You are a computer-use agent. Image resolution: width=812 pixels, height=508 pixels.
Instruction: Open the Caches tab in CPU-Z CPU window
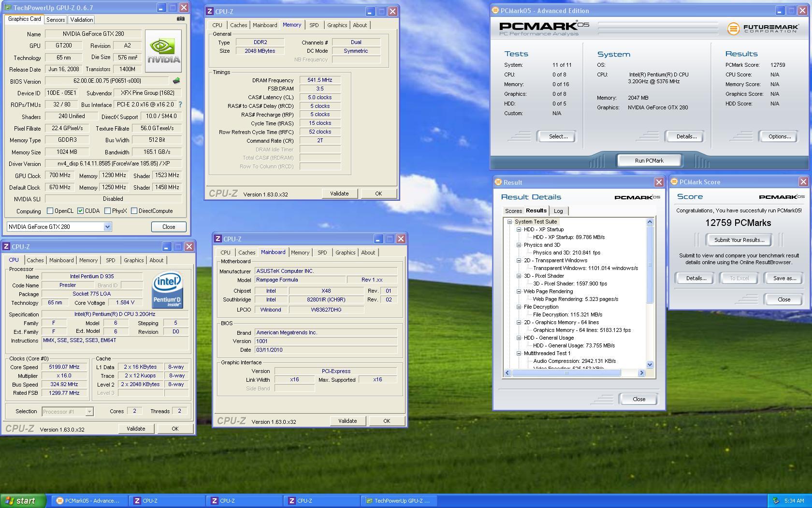35,260
